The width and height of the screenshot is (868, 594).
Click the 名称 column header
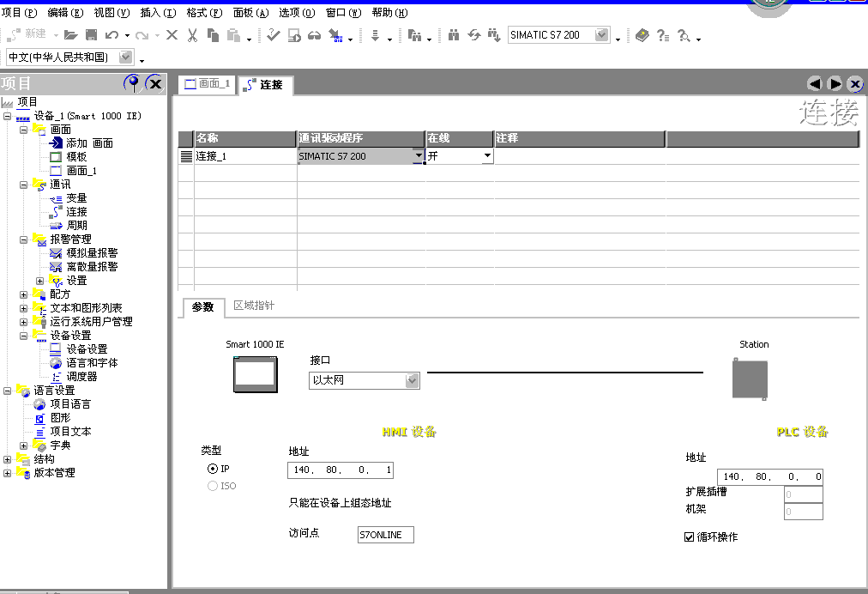[x=246, y=138]
